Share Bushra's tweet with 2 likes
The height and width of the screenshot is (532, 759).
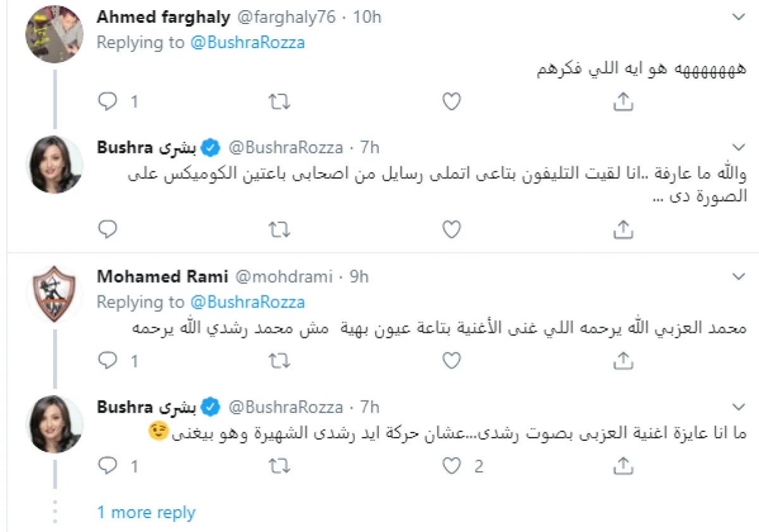(x=623, y=467)
